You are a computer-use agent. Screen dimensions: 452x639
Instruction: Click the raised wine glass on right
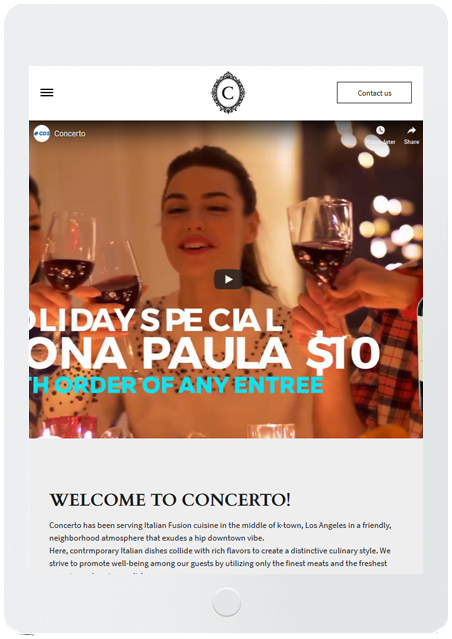tap(321, 240)
